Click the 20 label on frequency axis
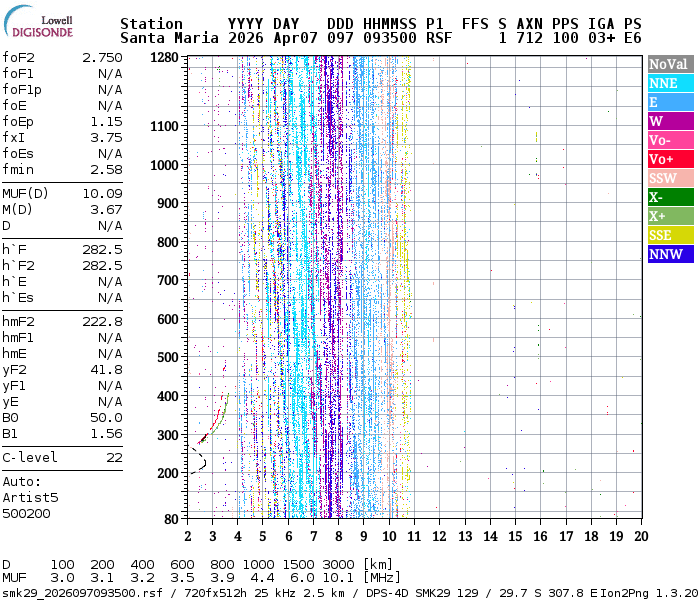Image resolution: width=700 pixels, height=600 pixels. click(x=640, y=537)
